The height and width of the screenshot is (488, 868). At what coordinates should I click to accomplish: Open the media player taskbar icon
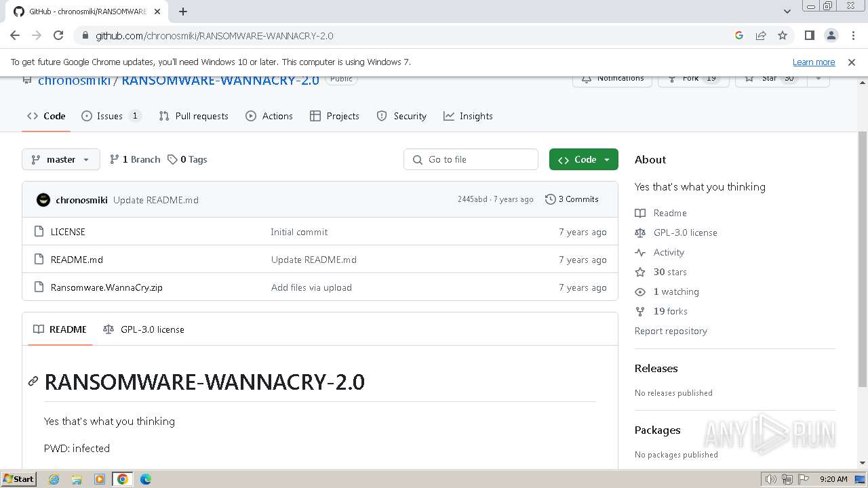pos(100,479)
